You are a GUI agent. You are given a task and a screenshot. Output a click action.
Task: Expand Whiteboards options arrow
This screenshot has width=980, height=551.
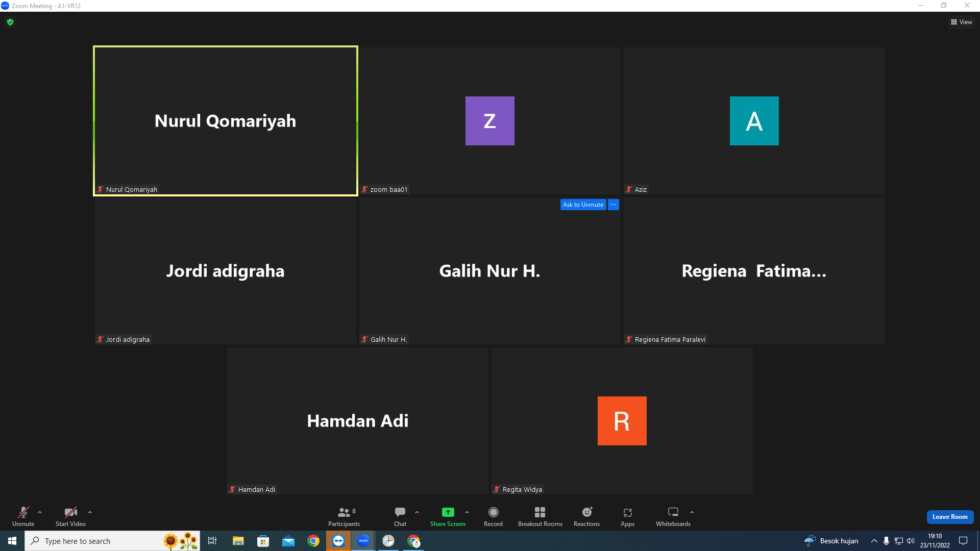tap(692, 512)
